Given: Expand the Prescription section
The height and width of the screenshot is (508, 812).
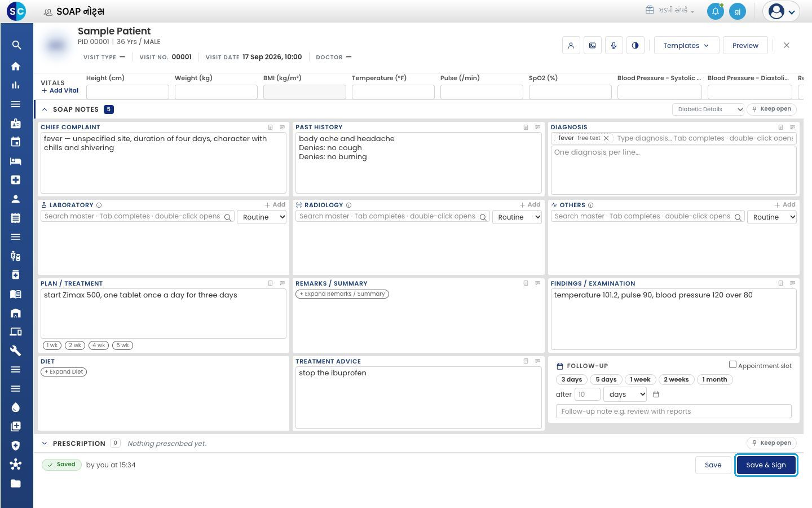Looking at the screenshot, I should tap(45, 444).
